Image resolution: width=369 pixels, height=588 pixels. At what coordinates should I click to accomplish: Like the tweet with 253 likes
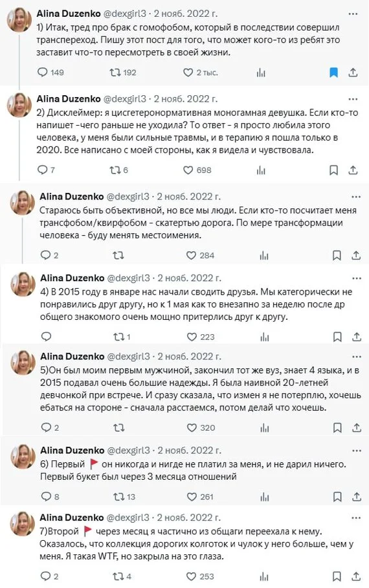[191, 576]
